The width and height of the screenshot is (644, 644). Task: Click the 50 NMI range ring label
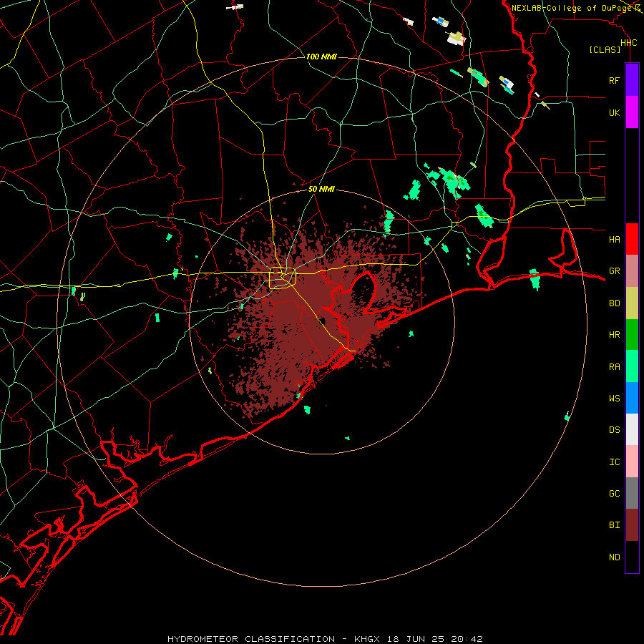(321, 189)
